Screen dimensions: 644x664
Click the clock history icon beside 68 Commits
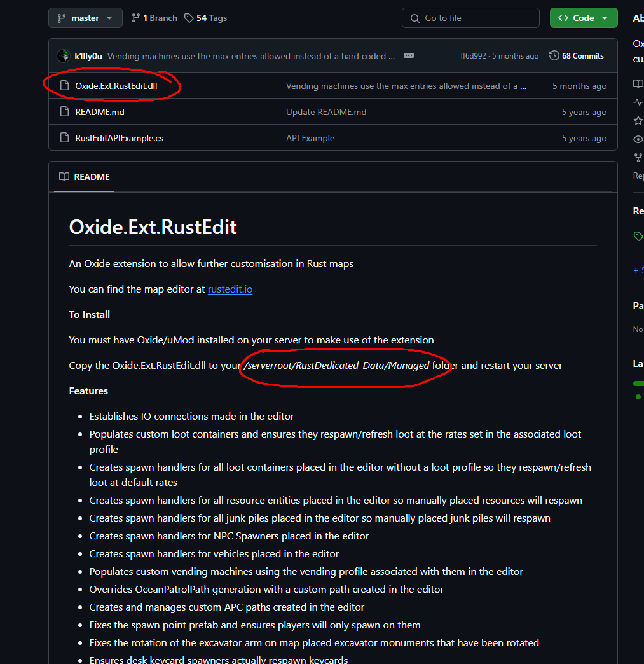pos(554,56)
